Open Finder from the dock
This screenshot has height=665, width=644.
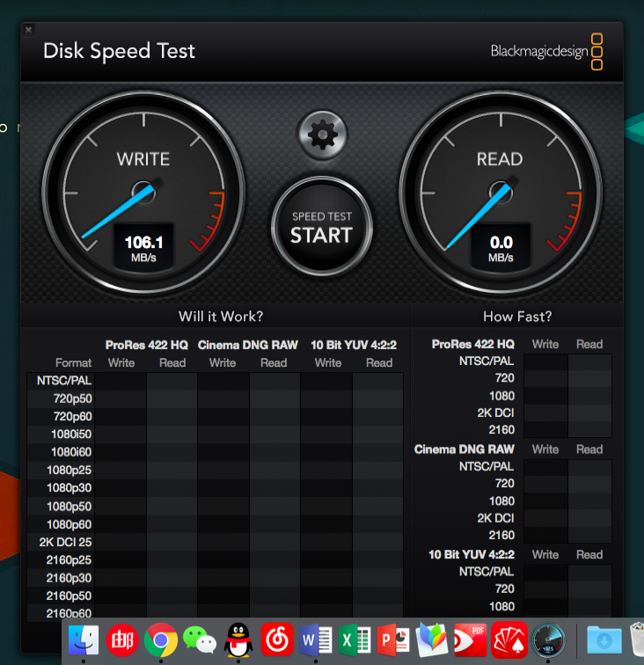click(84, 640)
